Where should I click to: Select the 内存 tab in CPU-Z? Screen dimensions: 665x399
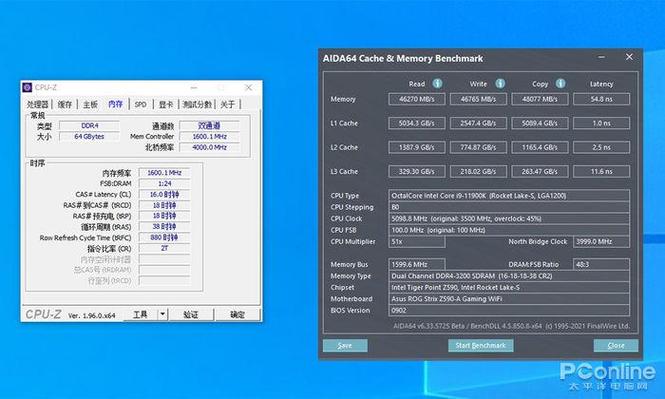[x=115, y=104]
